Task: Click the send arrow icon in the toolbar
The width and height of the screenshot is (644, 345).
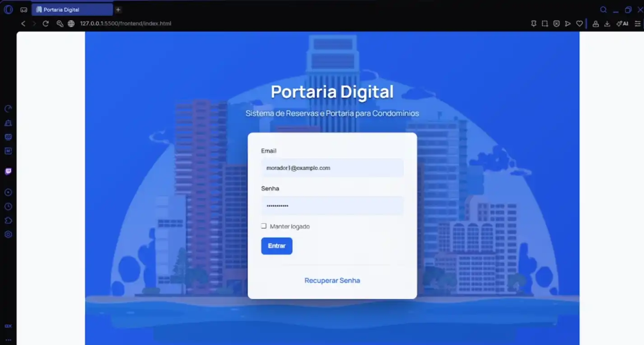Action: 568,24
